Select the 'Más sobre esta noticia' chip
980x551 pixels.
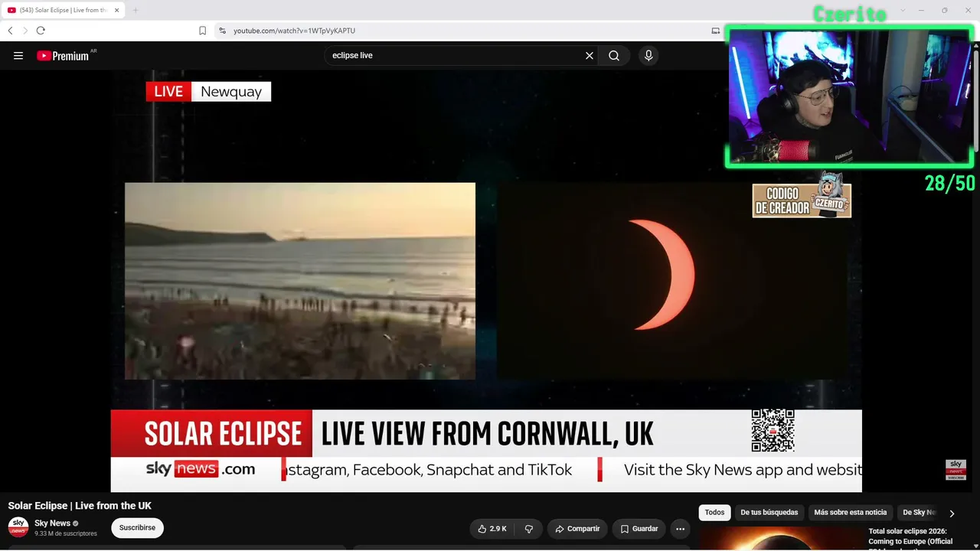(850, 513)
